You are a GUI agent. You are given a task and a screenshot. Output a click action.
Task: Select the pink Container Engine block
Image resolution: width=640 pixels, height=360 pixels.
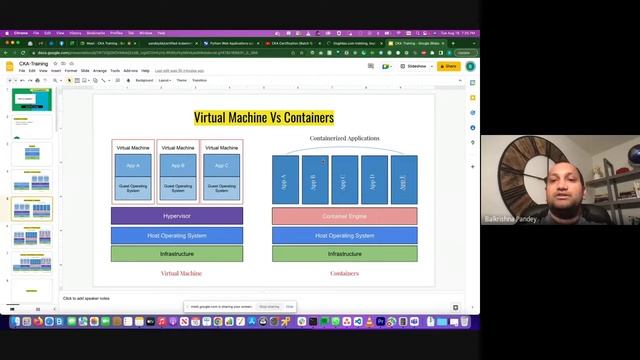(344, 216)
